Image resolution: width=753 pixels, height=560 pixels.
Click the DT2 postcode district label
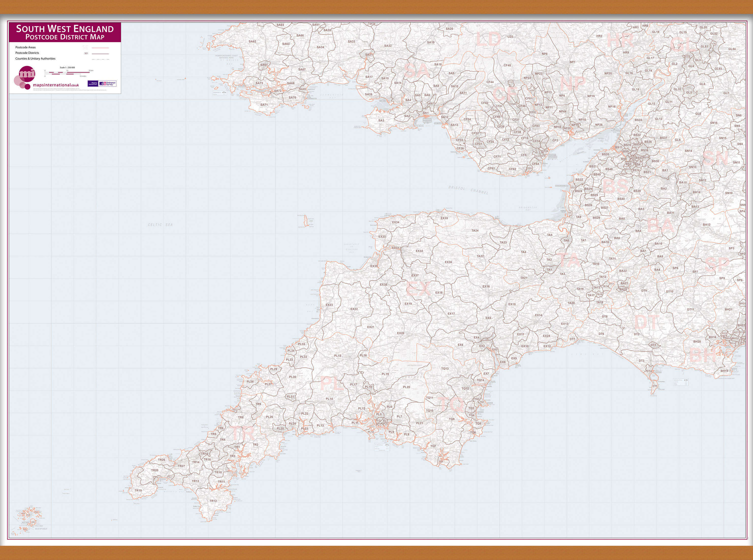click(636, 334)
